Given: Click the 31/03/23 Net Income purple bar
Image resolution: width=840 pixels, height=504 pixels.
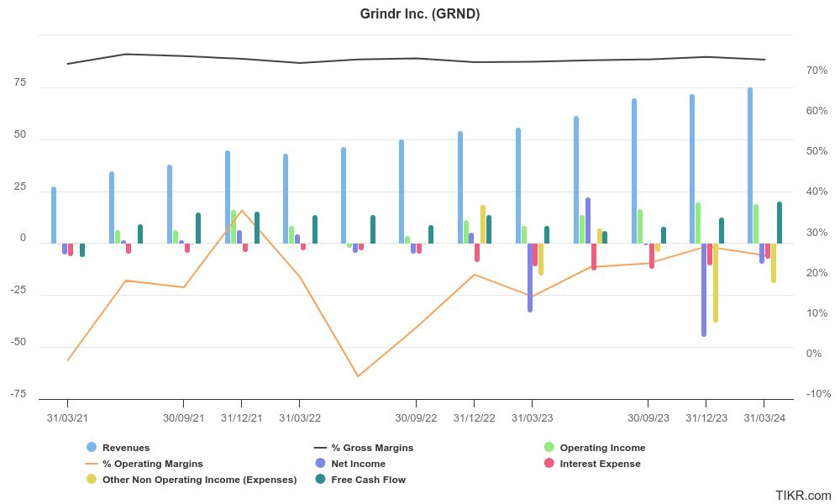Looking at the screenshot, I should point(530,277).
